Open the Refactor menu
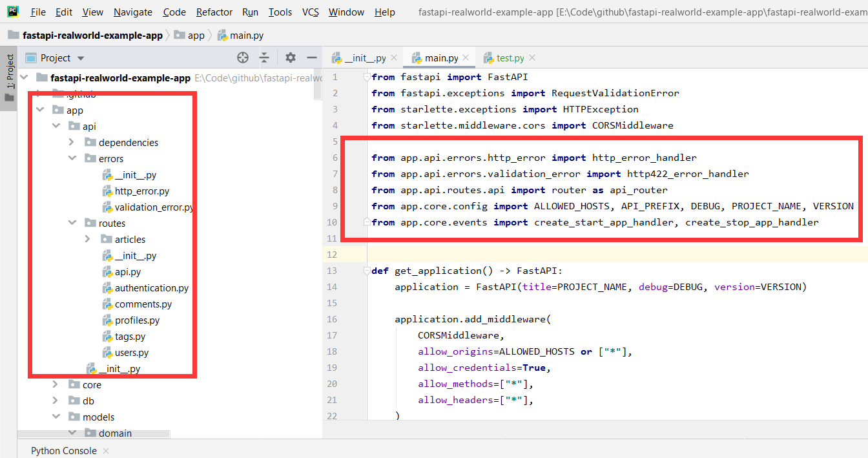Viewport: 868px width, 458px height. 214,12
